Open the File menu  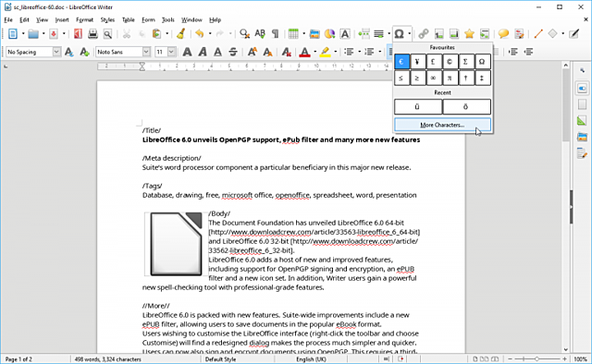8,19
